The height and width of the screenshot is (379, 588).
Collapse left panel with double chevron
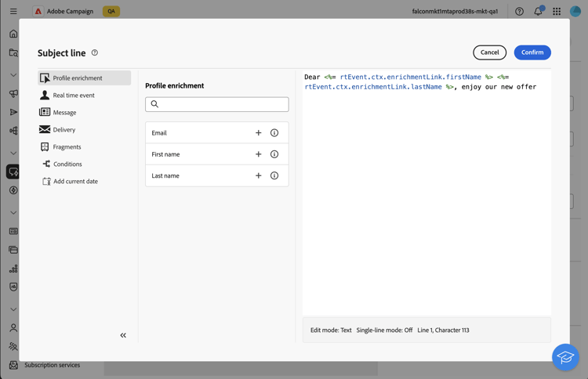[123, 335]
